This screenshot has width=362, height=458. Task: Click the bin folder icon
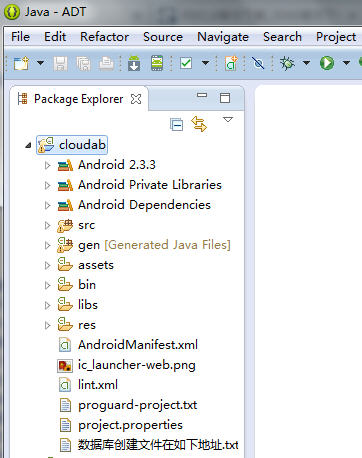coord(65,284)
